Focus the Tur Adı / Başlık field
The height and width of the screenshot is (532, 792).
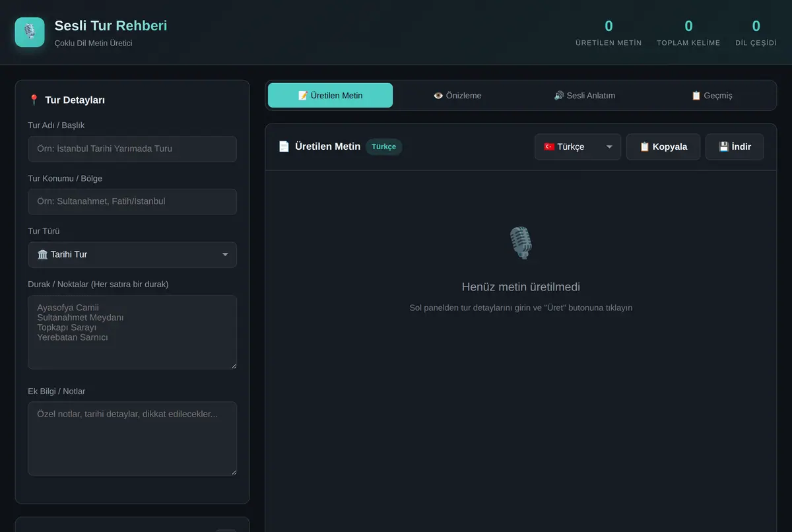(x=132, y=149)
